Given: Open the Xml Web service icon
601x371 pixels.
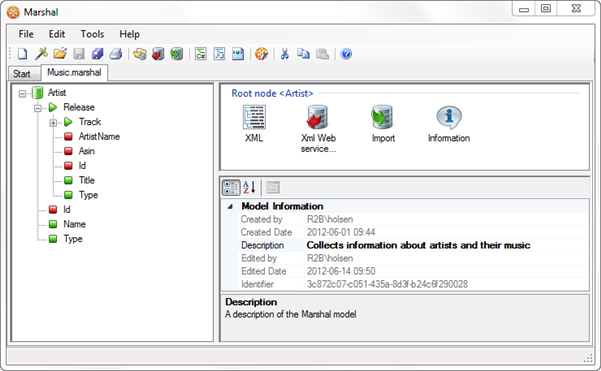Looking at the screenshot, I should click(x=318, y=129).
